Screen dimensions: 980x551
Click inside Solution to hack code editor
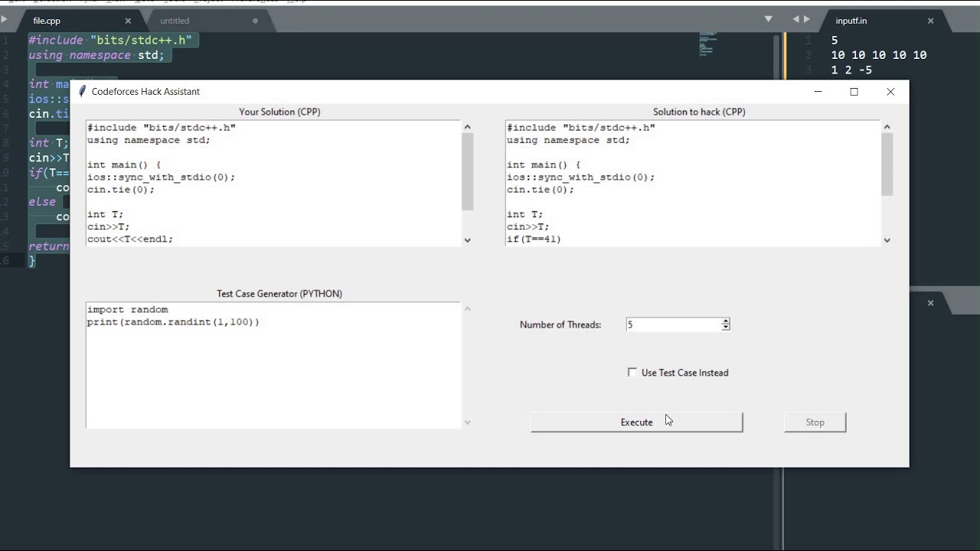(692, 183)
